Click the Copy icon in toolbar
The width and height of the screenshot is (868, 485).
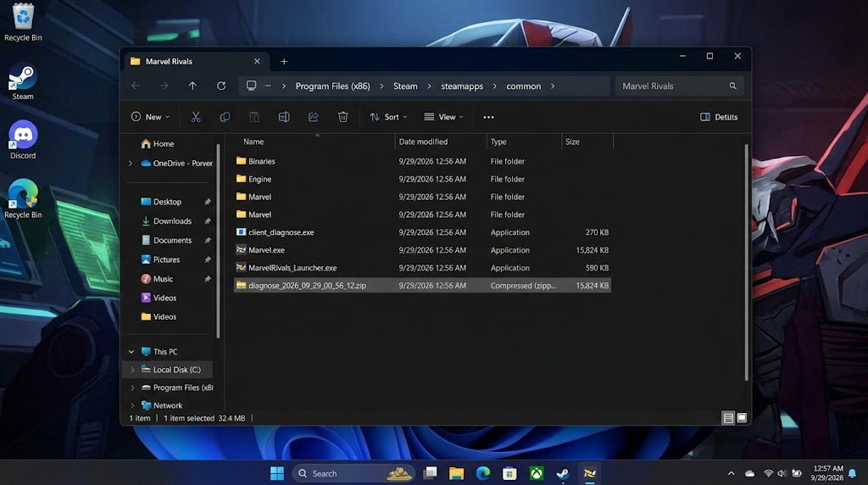[225, 117]
